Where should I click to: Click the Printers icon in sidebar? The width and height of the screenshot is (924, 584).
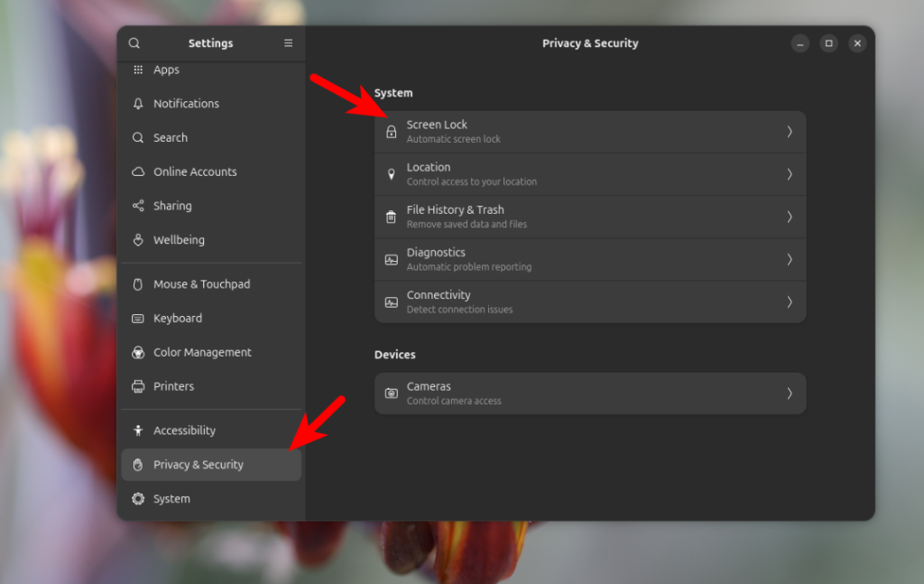pyautogui.click(x=138, y=386)
